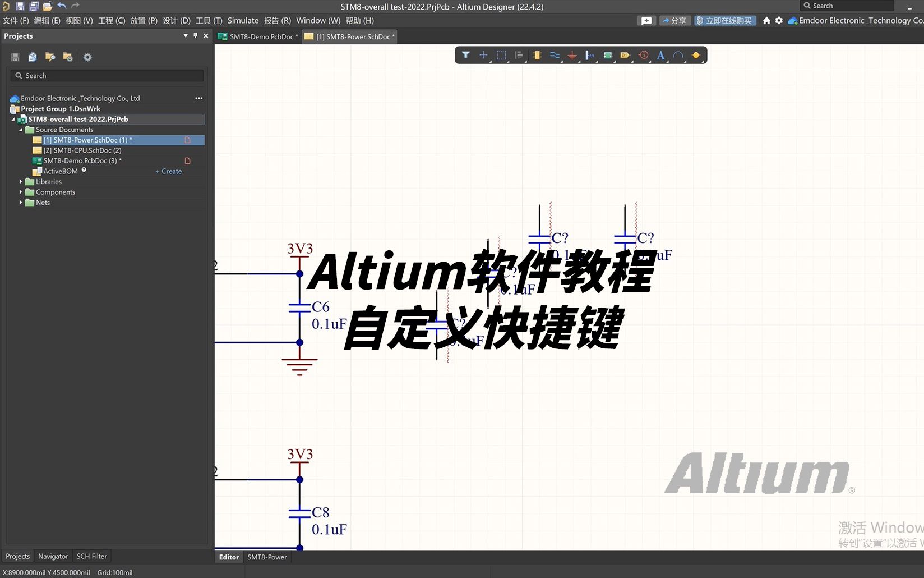Switch to the SMT8-Power.SchDoc document tab

tap(350, 36)
